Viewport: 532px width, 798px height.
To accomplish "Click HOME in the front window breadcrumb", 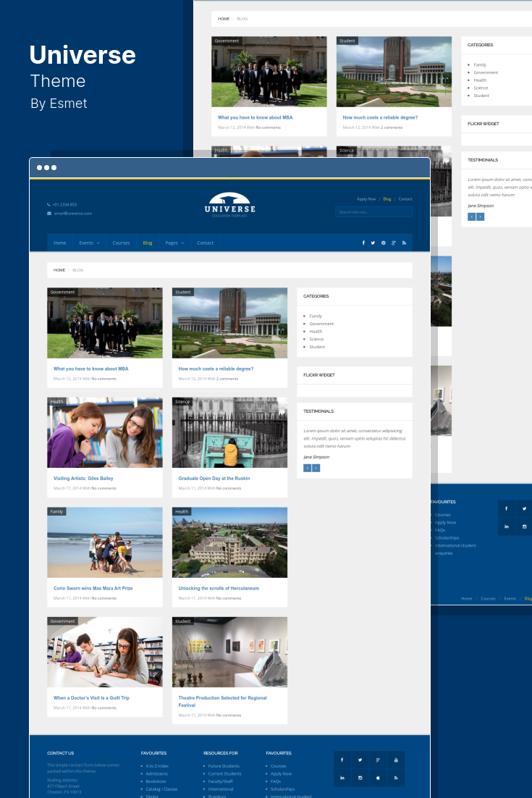I will point(59,270).
